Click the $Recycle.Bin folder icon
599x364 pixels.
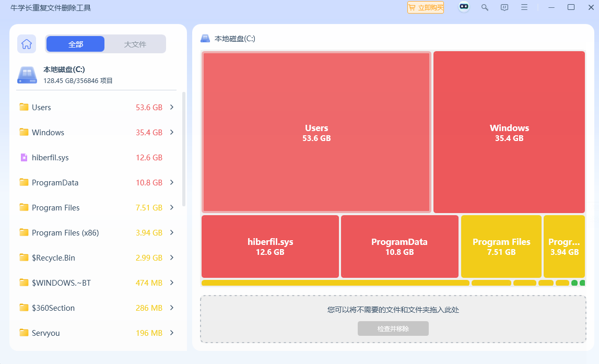coord(24,257)
